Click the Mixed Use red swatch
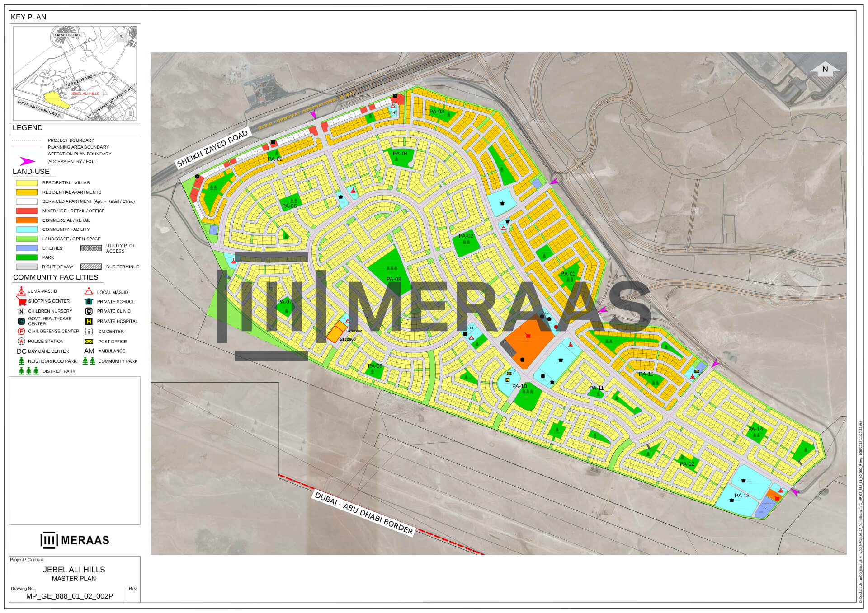The width and height of the screenshot is (868, 613). (x=27, y=211)
